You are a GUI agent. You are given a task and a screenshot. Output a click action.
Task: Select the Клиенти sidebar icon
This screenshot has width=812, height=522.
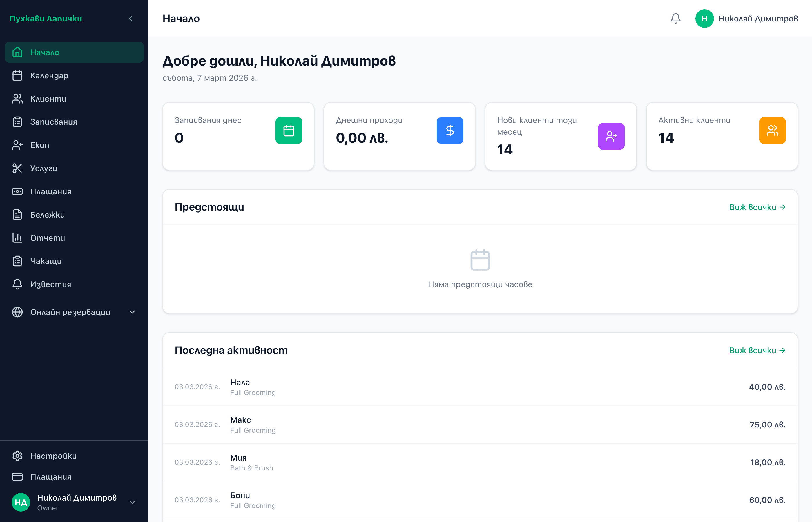point(18,98)
